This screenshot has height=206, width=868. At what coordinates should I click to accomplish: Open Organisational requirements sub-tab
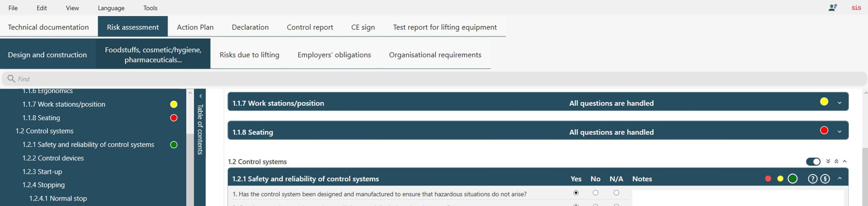(x=435, y=54)
